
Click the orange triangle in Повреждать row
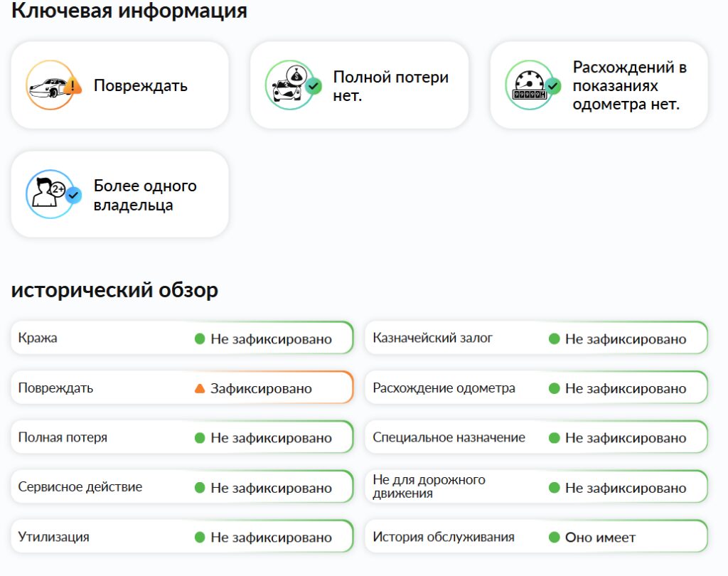[x=200, y=388]
